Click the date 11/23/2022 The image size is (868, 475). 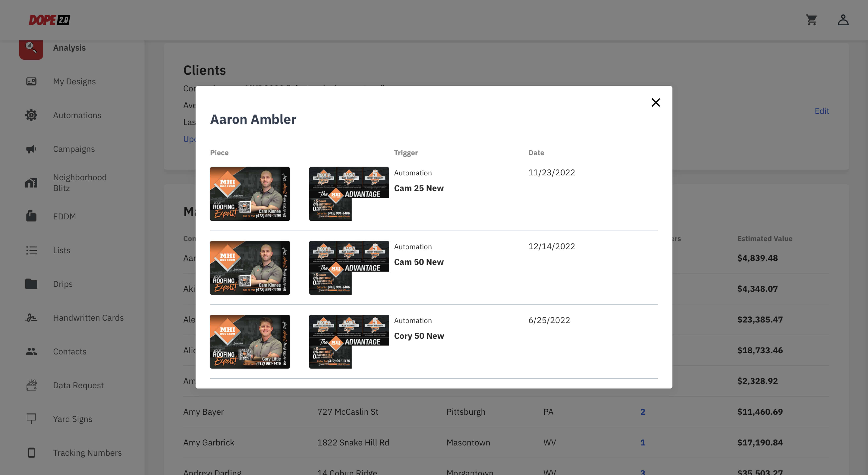551,172
